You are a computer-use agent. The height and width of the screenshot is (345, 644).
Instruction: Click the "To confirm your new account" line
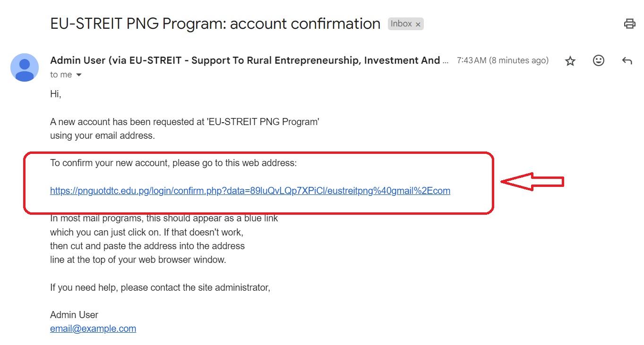coord(173,163)
